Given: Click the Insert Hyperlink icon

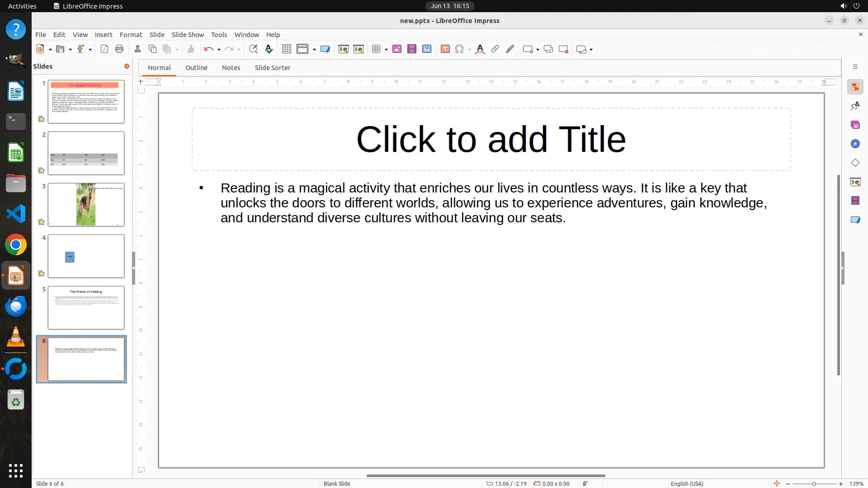Looking at the screenshot, I should tap(495, 49).
